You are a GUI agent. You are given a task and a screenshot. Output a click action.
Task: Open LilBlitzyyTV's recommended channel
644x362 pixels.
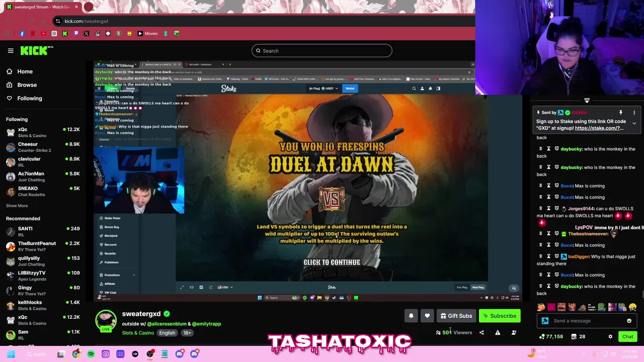coord(43,276)
